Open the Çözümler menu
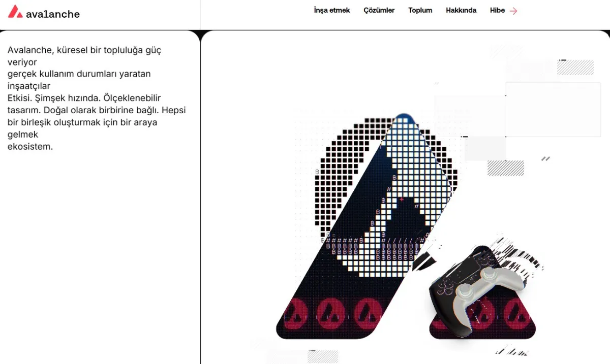This screenshot has height=364, width=610. (x=379, y=10)
